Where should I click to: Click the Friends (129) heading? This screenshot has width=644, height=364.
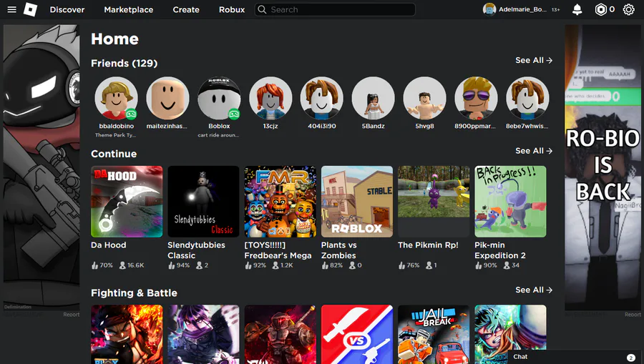click(124, 63)
